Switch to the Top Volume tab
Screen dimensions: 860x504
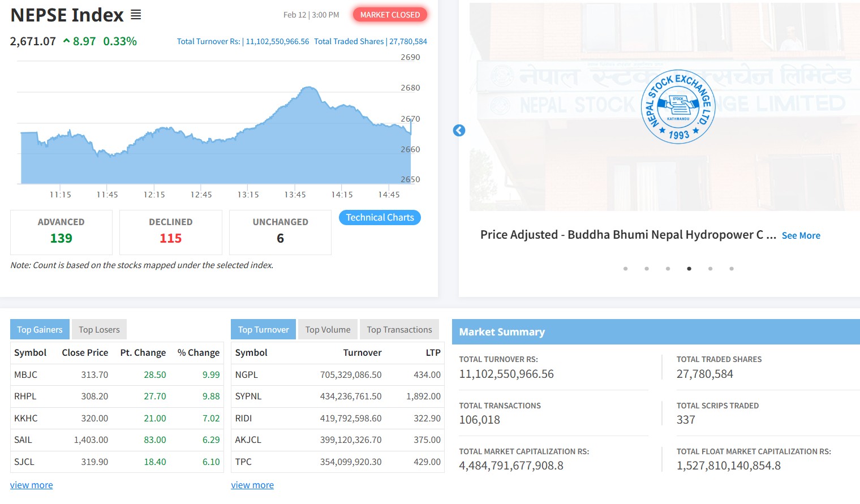click(x=328, y=330)
